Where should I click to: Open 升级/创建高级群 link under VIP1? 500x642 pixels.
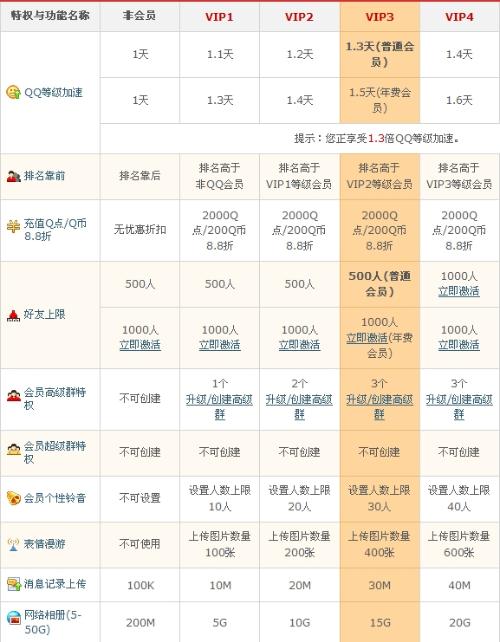click(219, 407)
